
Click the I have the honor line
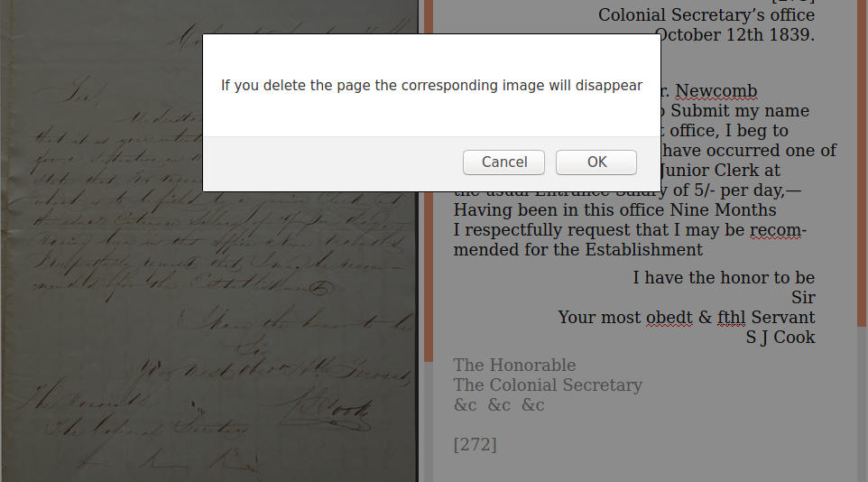point(724,278)
